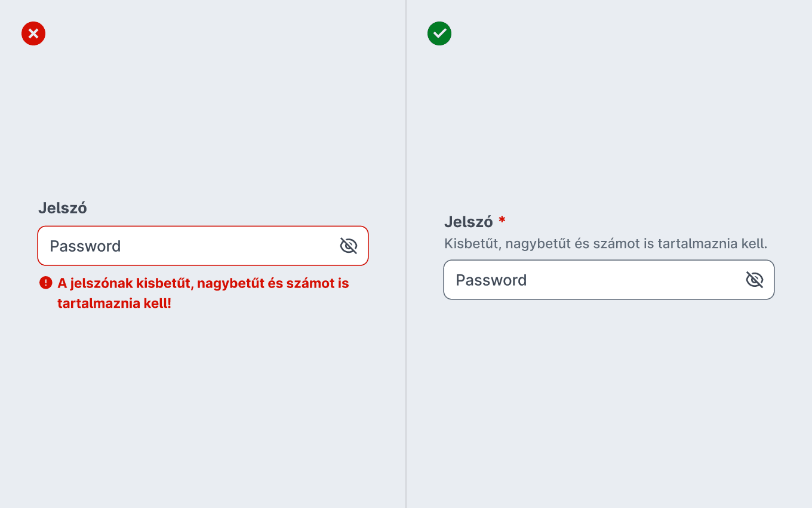
Task: Click the red exclamation error icon
Action: (x=46, y=283)
